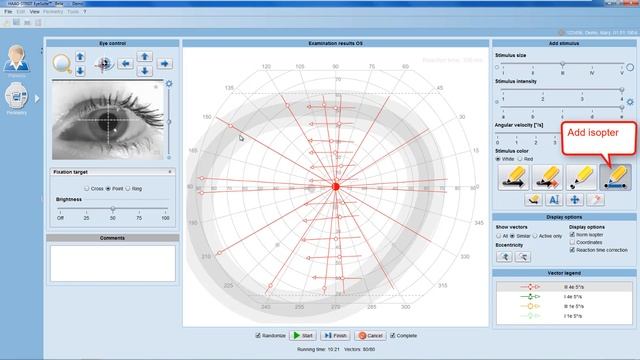Show All vectors option
The width and height of the screenshot is (640, 360).
(498, 236)
